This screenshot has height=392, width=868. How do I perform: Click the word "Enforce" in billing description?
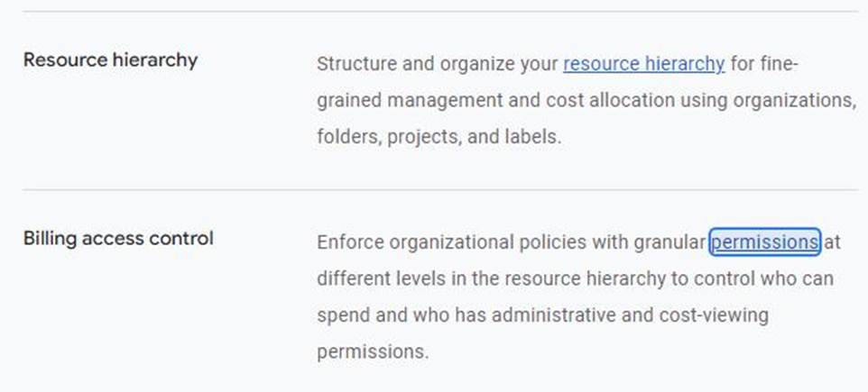click(350, 242)
